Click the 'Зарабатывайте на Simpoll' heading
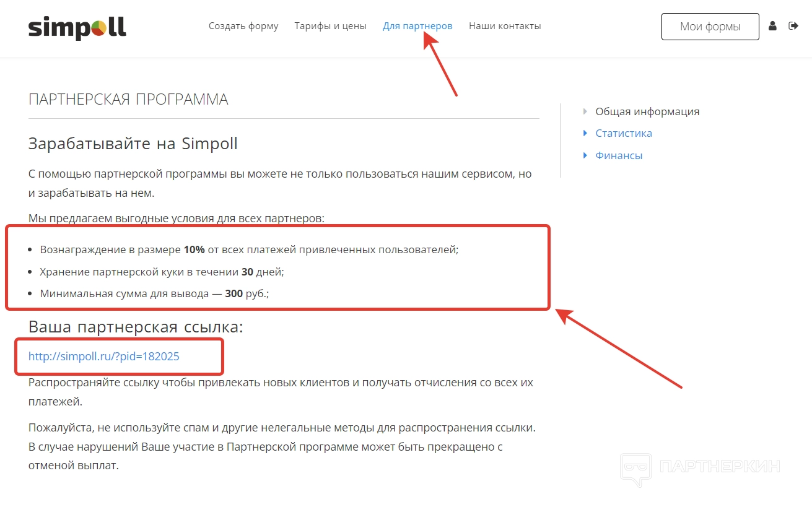 (x=133, y=144)
